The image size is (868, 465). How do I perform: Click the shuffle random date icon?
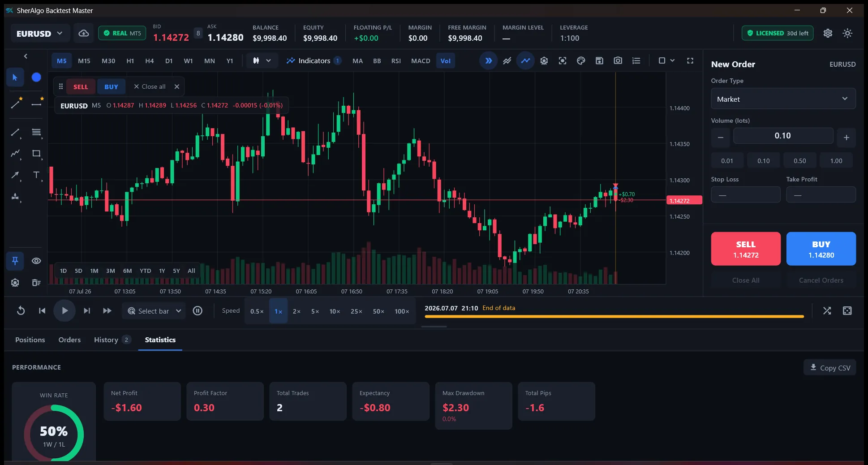827,310
